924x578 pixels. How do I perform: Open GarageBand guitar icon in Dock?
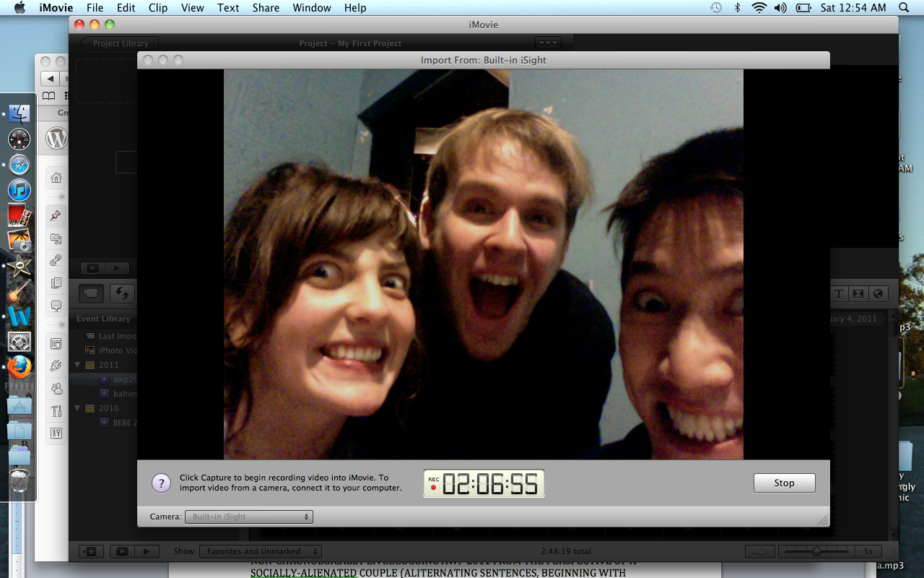point(19,291)
